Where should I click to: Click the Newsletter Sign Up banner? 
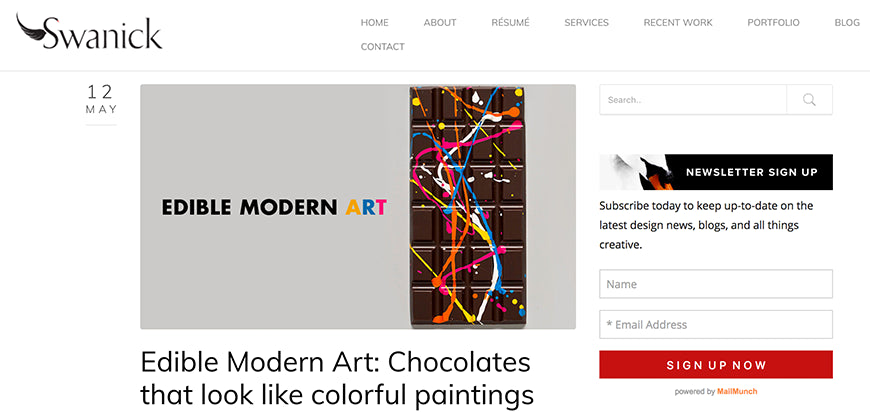(x=716, y=172)
